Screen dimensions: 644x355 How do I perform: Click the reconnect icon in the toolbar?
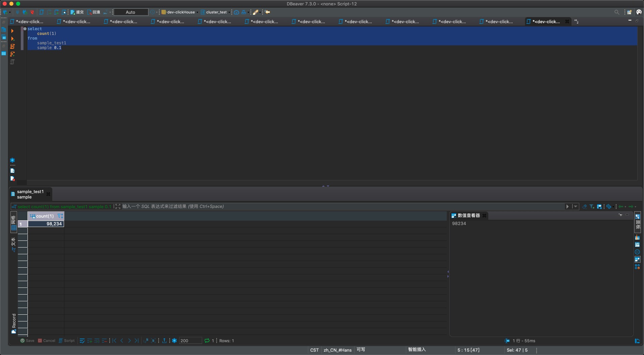[x=24, y=12]
